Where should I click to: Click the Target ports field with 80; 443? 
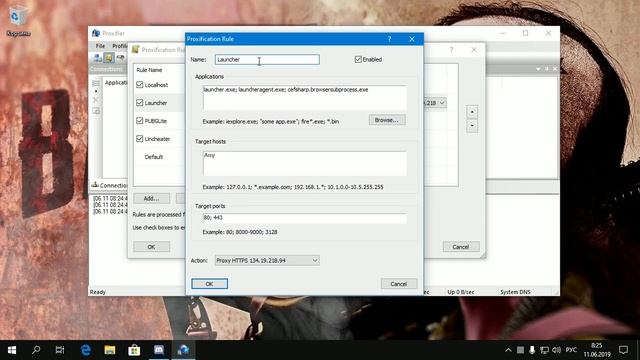[x=304, y=218]
